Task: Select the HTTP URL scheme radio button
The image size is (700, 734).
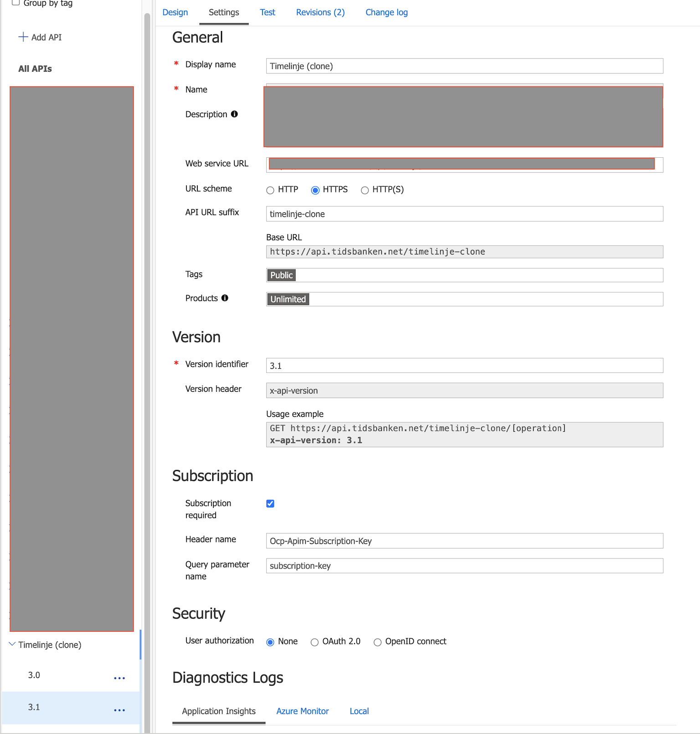Action: 270,190
